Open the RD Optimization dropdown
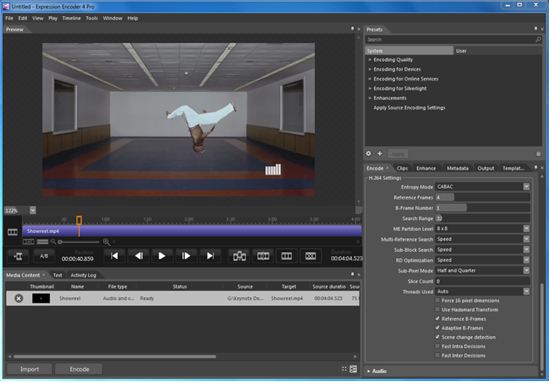 coord(526,260)
